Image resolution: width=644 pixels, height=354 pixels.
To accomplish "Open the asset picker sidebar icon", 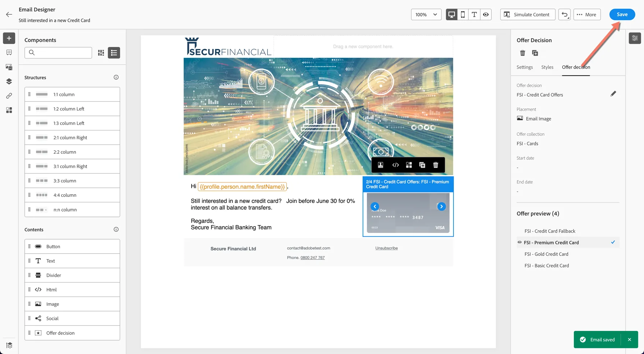I will click(x=9, y=67).
